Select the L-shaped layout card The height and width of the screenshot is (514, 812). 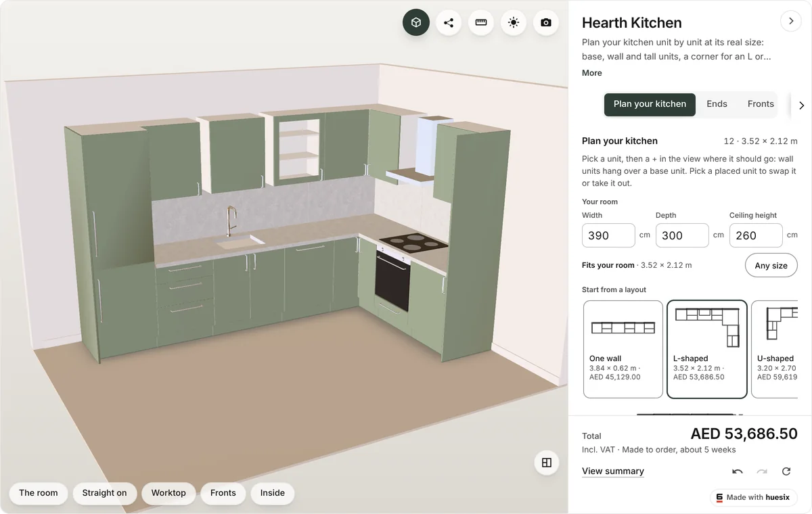pyautogui.click(x=707, y=349)
